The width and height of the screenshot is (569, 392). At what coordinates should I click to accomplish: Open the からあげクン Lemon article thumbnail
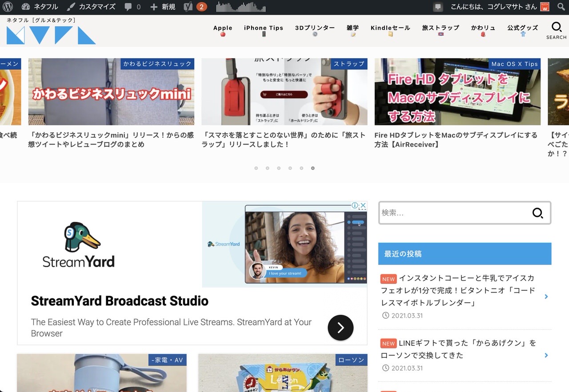click(x=283, y=373)
